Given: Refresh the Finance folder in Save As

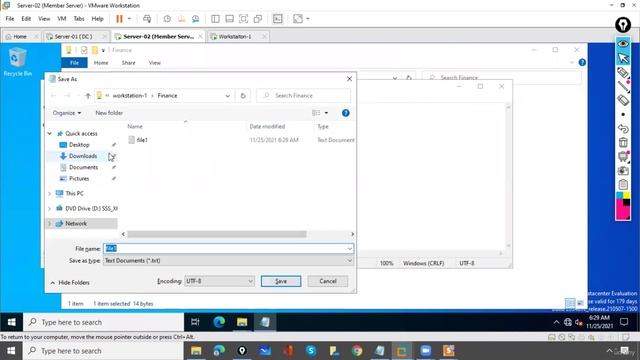Looking at the screenshot, I should tap(243, 96).
